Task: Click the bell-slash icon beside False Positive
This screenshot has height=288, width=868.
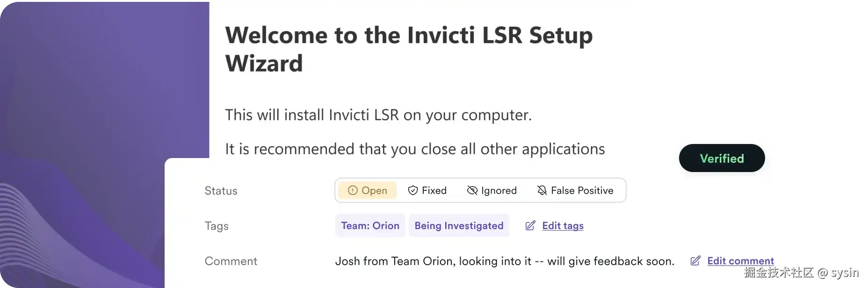Action: 542,190
